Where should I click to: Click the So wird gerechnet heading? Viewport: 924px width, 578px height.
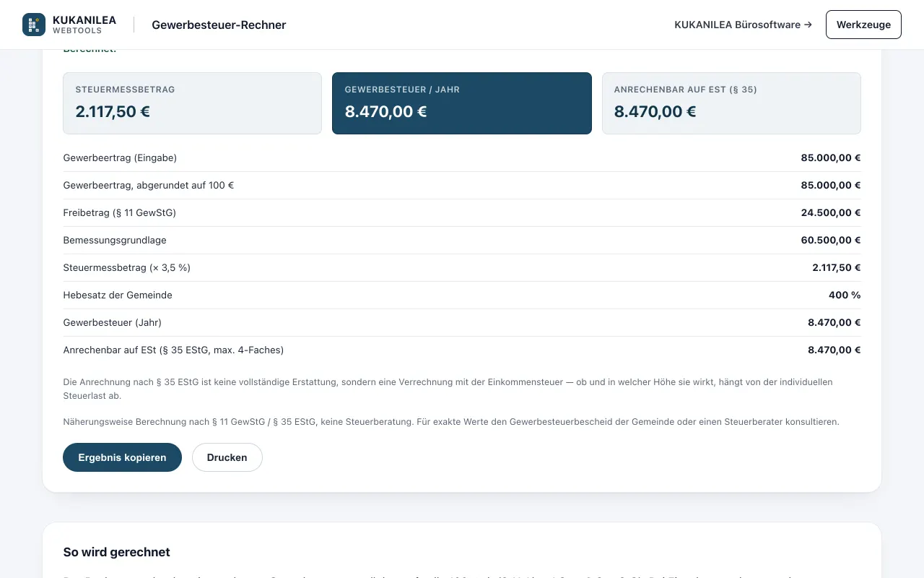pyautogui.click(x=117, y=552)
